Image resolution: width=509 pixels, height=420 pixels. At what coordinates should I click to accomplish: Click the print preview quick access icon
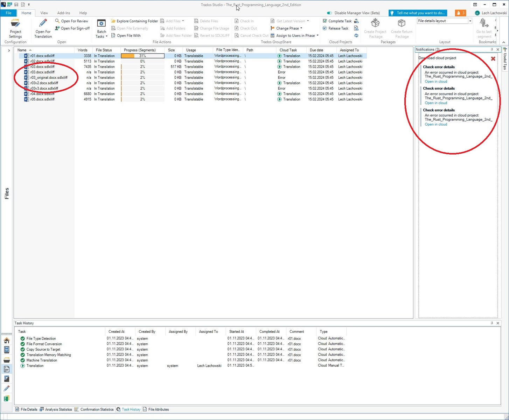(x=23, y=5)
